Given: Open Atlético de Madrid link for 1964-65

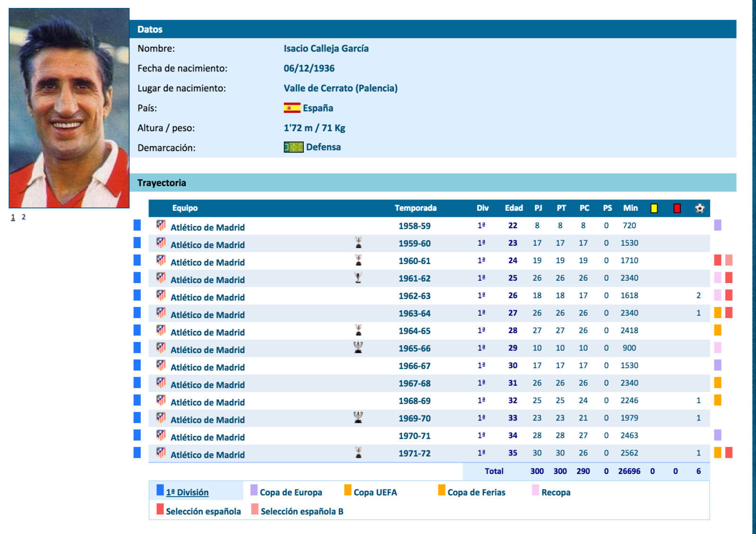Looking at the screenshot, I should pyautogui.click(x=207, y=332).
